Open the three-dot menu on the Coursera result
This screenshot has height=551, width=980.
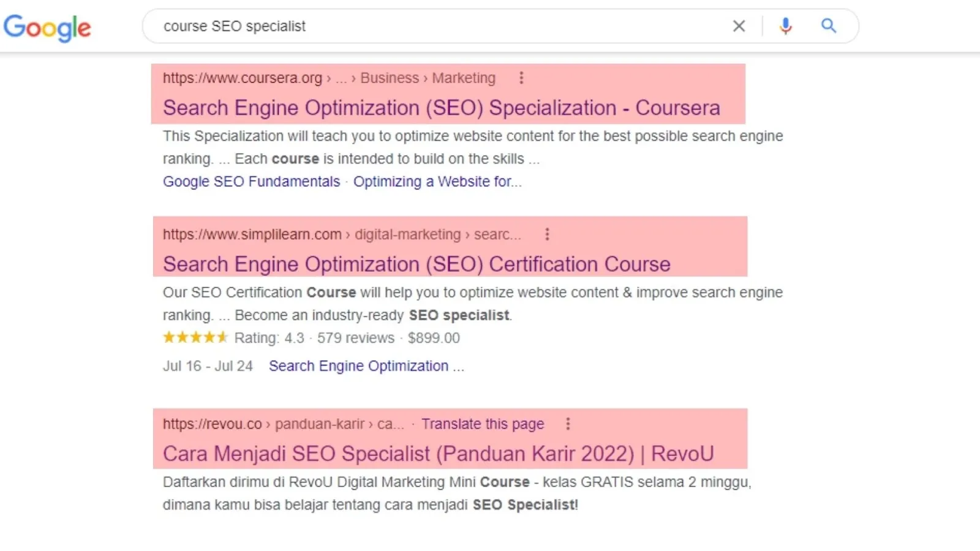tap(521, 78)
